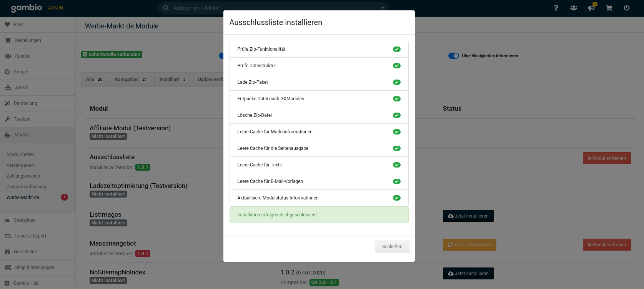Click the gears icon next to Shop Einstellungen

(8, 267)
